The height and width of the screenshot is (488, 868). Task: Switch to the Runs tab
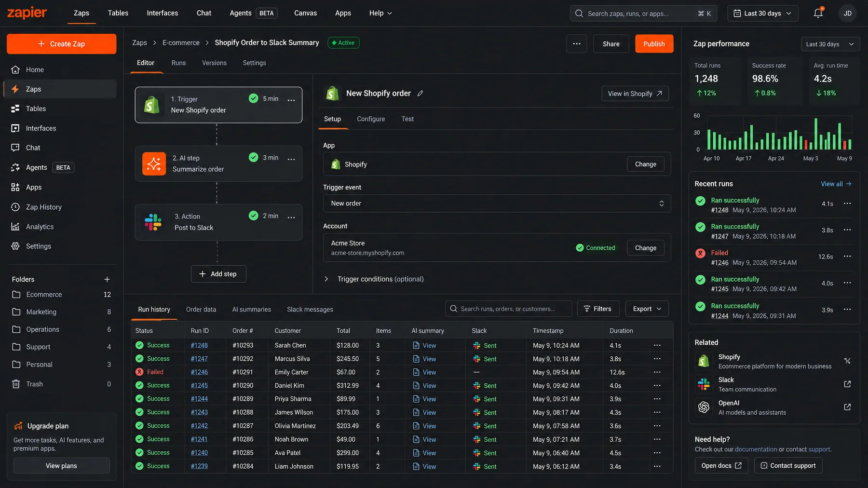(x=178, y=63)
